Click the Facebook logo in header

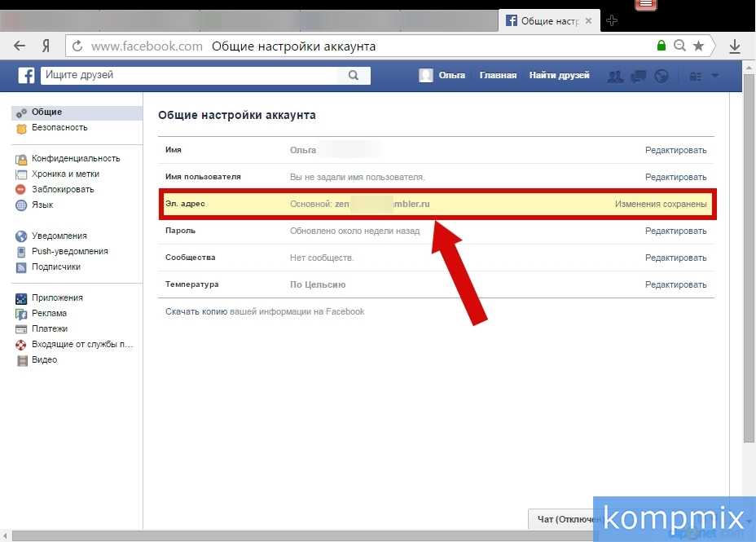click(28, 76)
